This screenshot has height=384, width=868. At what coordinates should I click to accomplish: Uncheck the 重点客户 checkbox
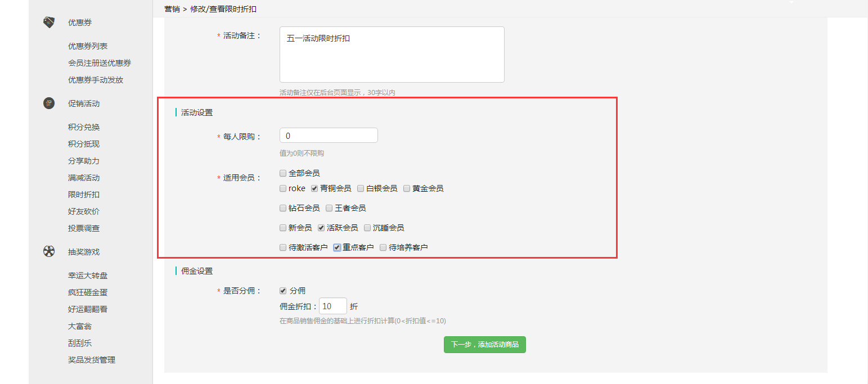tap(337, 247)
